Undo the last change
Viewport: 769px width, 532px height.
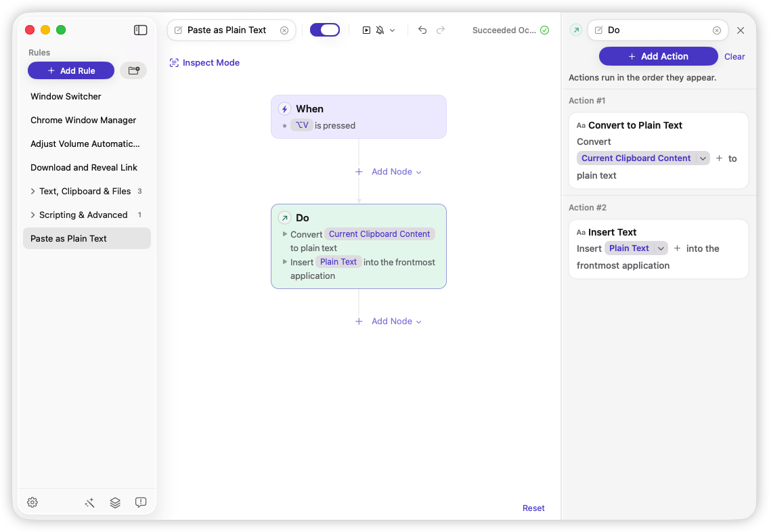click(422, 30)
